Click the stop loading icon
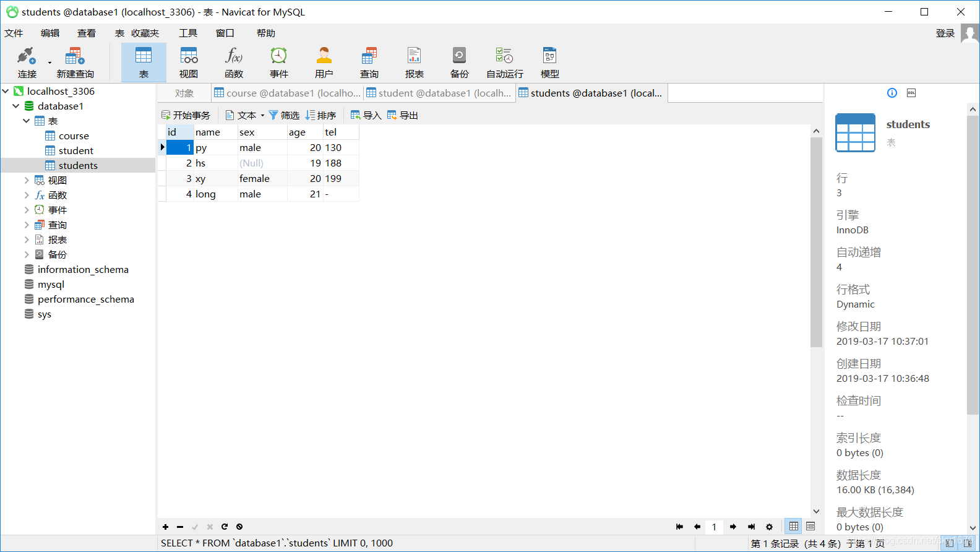This screenshot has width=980, height=552. pos(239,527)
